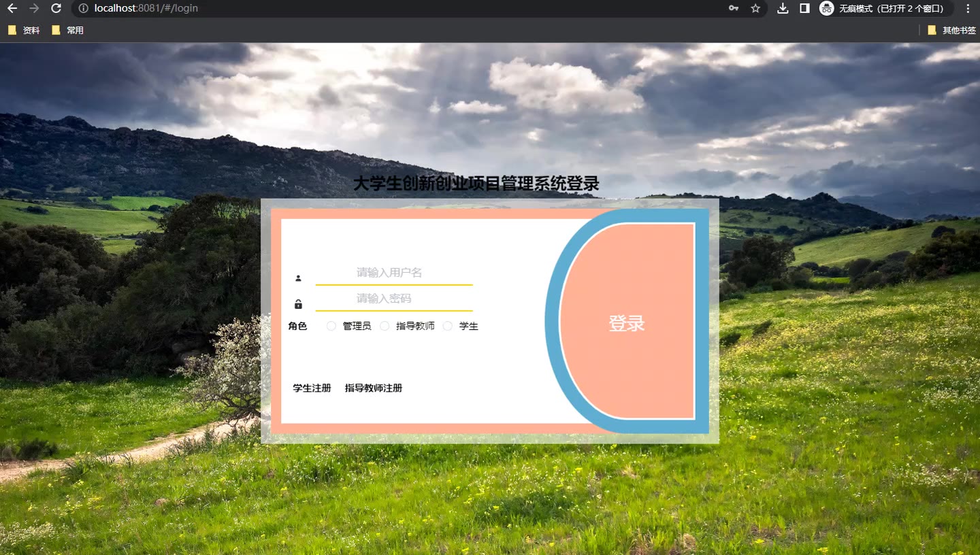This screenshot has height=555, width=980.
Task: Open saved passwords key icon
Action: click(x=734, y=8)
